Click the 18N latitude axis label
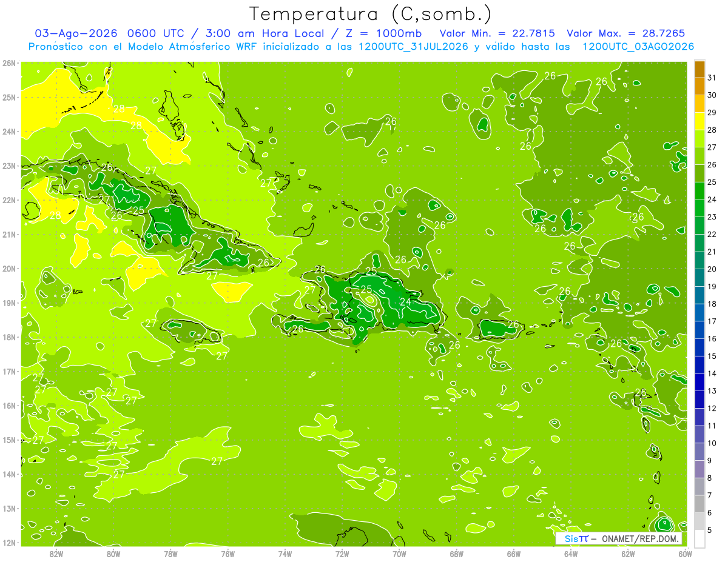Screen dimensions: 728x562 pyautogui.click(x=9, y=337)
